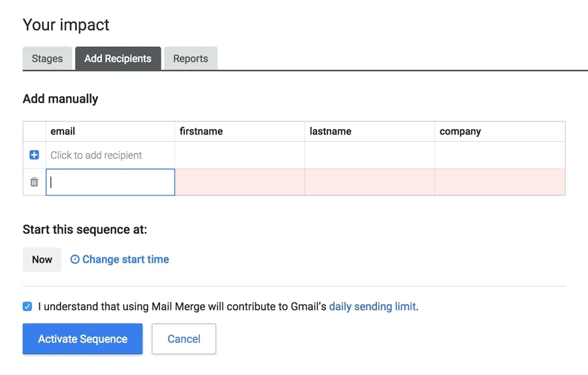Focus the active email input field
Viewport: 588px width, 375px height.
coord(110,182)
